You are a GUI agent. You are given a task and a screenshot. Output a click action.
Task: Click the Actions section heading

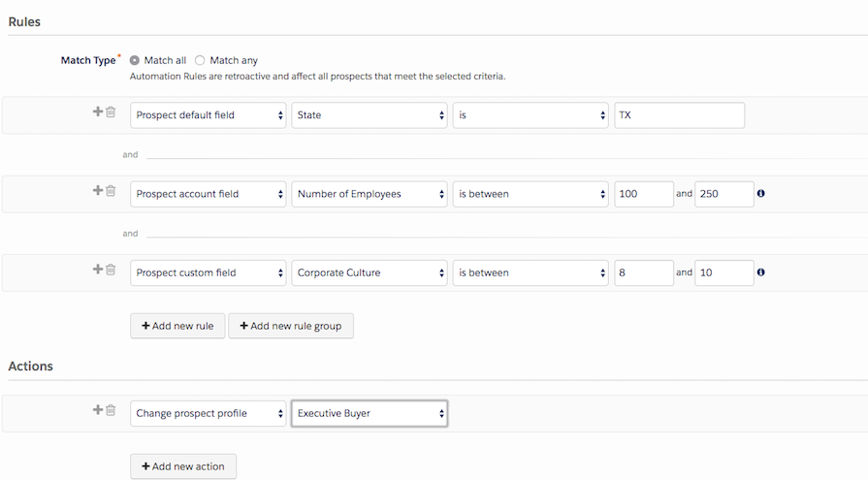tap(30, 366)
